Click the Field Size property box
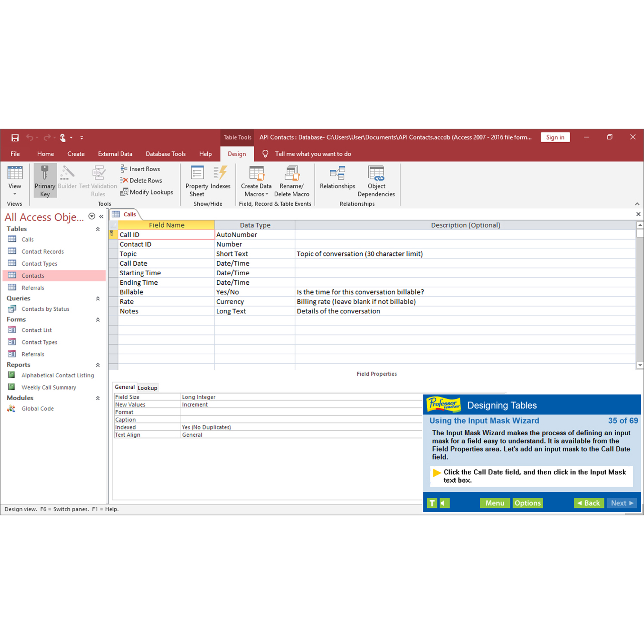644x644 pixels. (301, 397)
